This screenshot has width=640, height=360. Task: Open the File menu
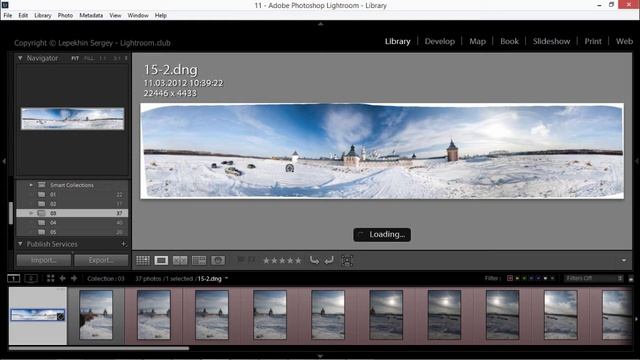tap(8, 16)
